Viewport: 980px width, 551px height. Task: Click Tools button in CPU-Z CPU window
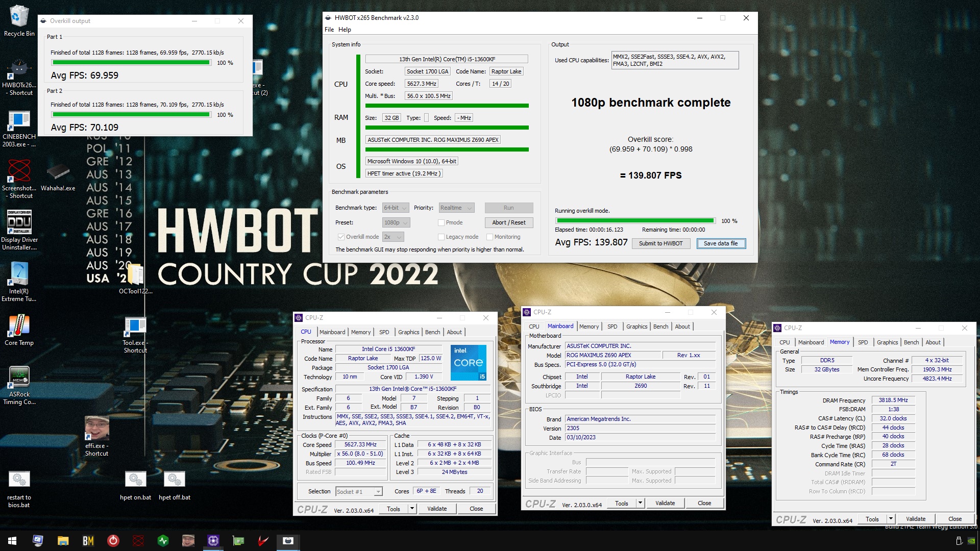click(394, 509)
